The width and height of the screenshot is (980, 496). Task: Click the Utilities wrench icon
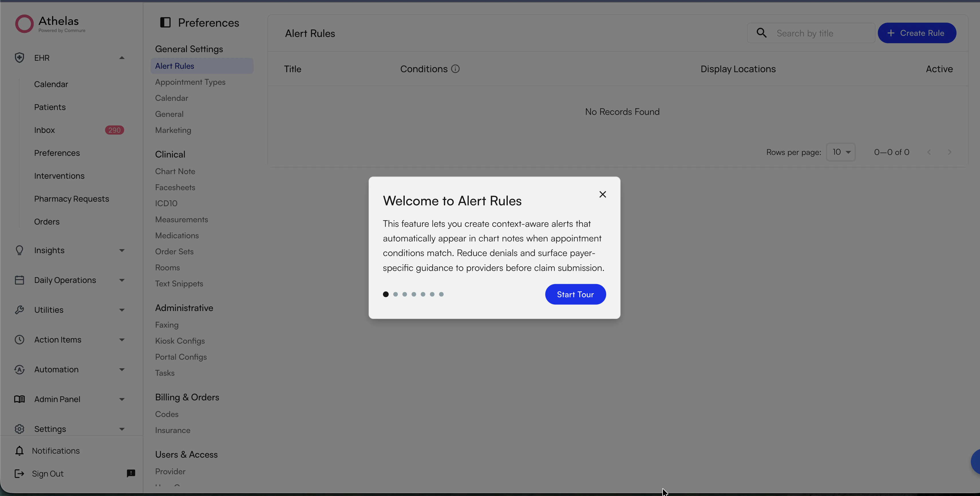coord(19,310)
